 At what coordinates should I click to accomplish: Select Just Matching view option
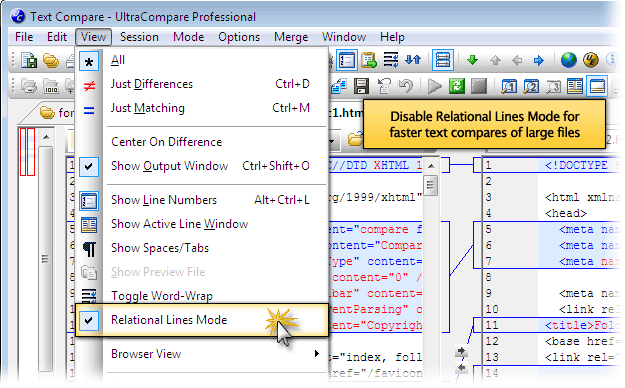(x=202, y=108)
